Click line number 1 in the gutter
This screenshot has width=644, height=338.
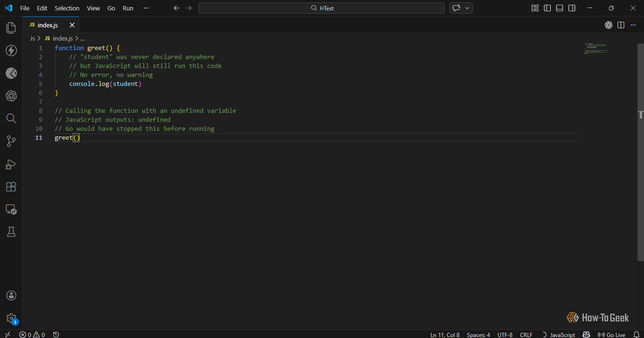(x=41, y=48)
